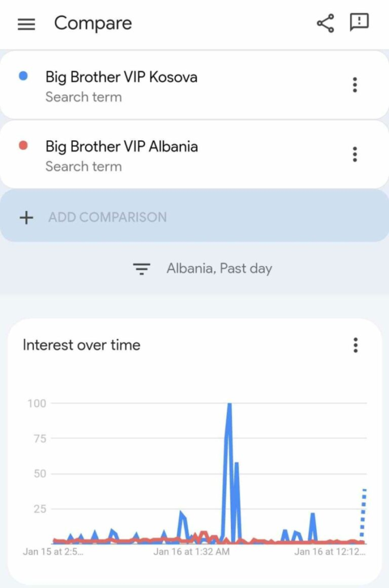
Task: Tap the dotted blue forecast line
Action: pos(363,514)
